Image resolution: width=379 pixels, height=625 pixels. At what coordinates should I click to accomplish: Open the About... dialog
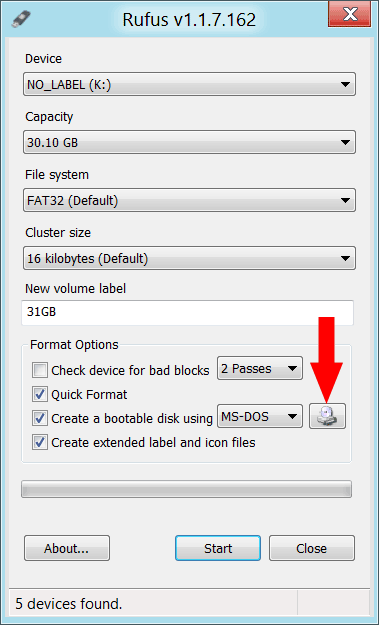click(x=67, y=548)
